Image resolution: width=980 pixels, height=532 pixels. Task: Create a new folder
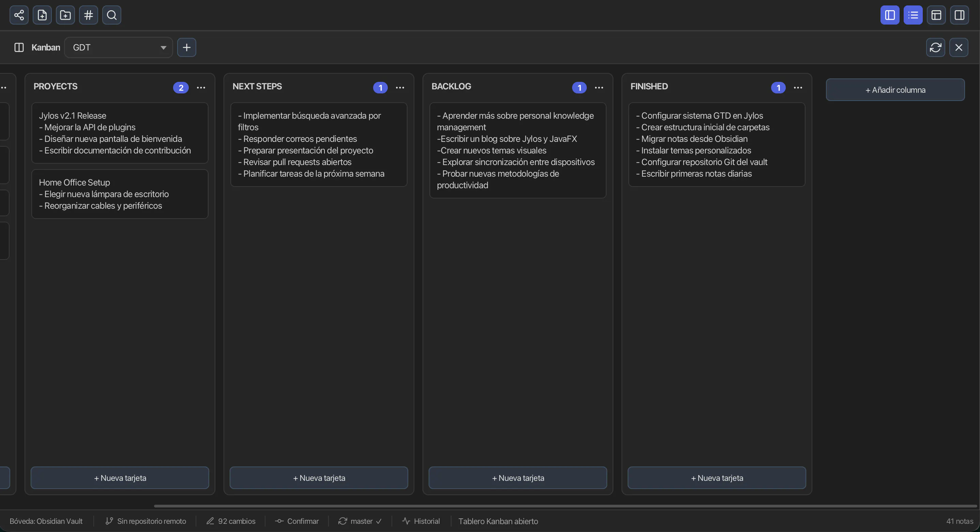(65, 15)
